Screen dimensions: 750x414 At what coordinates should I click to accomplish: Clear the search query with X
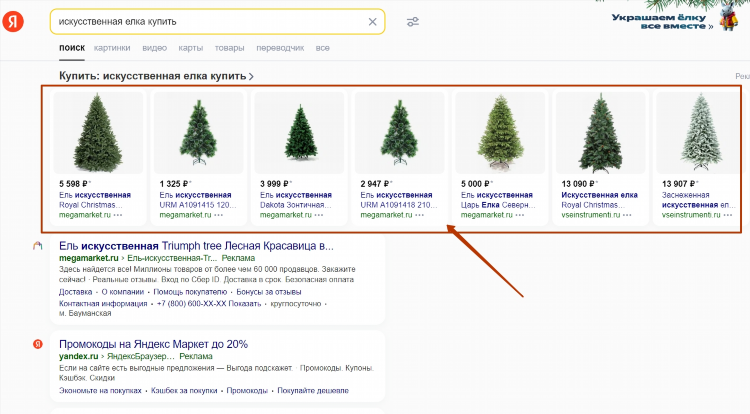tap(372, 22)
